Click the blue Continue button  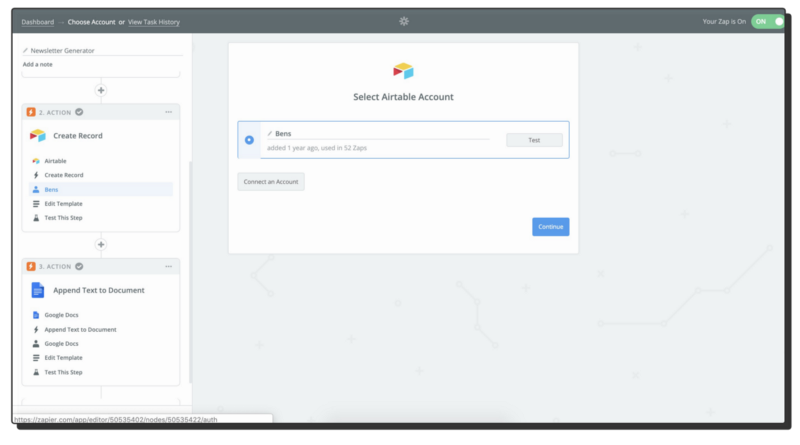pyautogui.click(x=551, y=227)
